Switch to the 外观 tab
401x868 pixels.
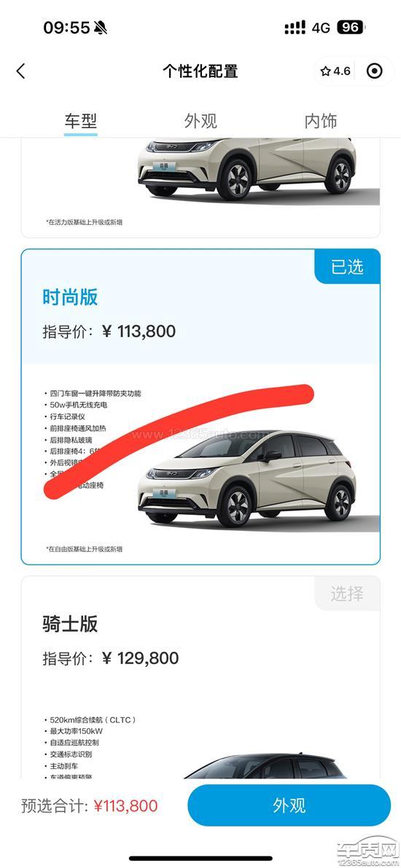tap(200, 121)
